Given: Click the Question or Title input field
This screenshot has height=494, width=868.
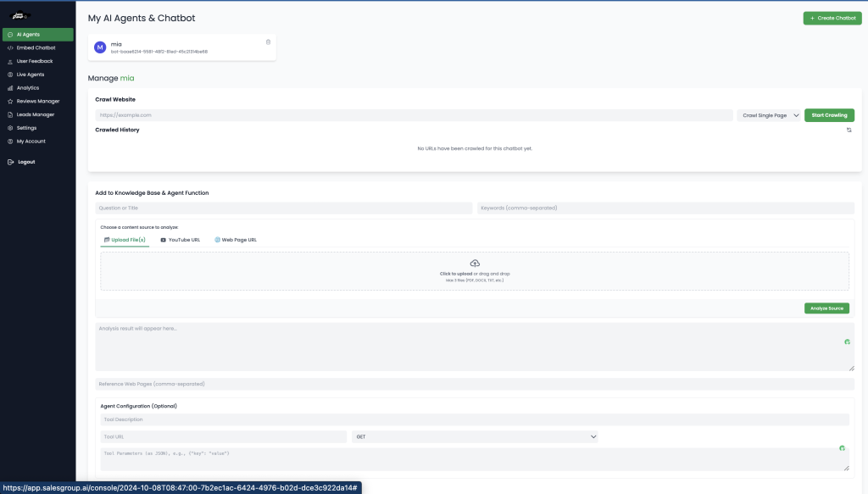Looking at the screenshot, I should click(284, 208).
